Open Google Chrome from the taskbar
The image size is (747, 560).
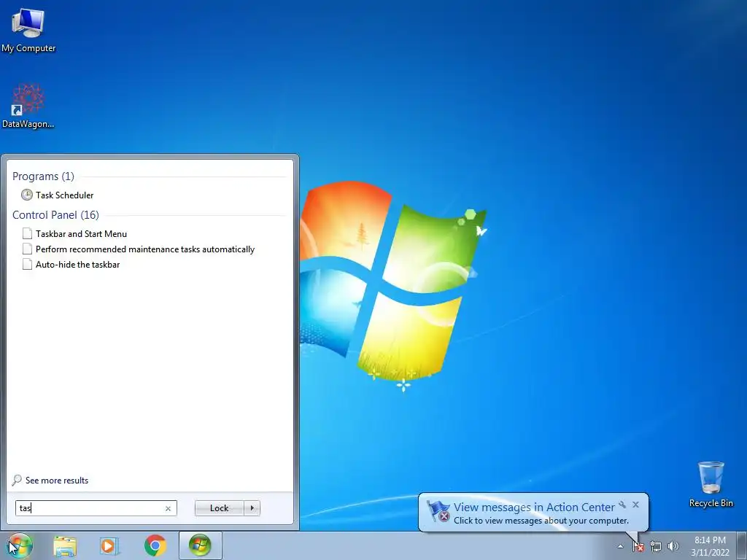coord(155,545)
